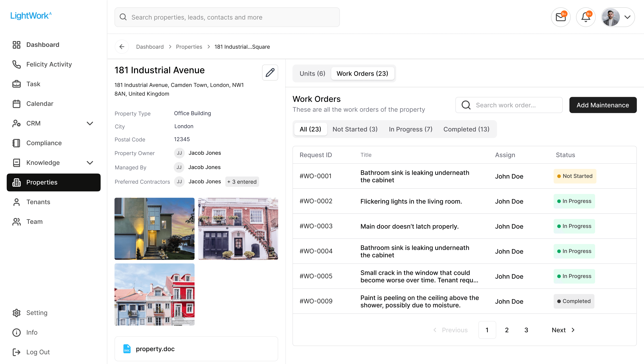Switch to the Units (6) tab
This screenshot has height=364, width=644.
[x=312, y=74]
